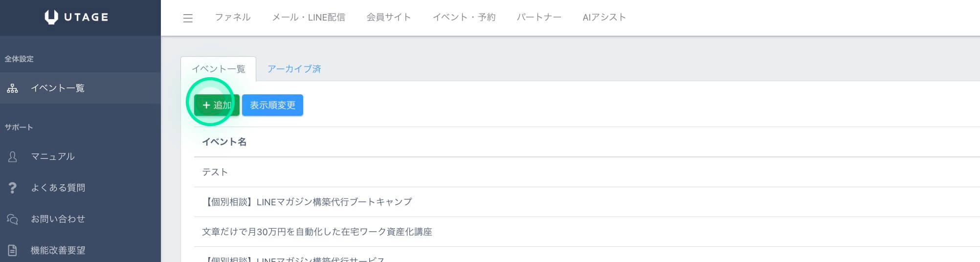
Task: Click the document icon for 機能改善要望
Action: pyautogui.click(x=12, y=250)
